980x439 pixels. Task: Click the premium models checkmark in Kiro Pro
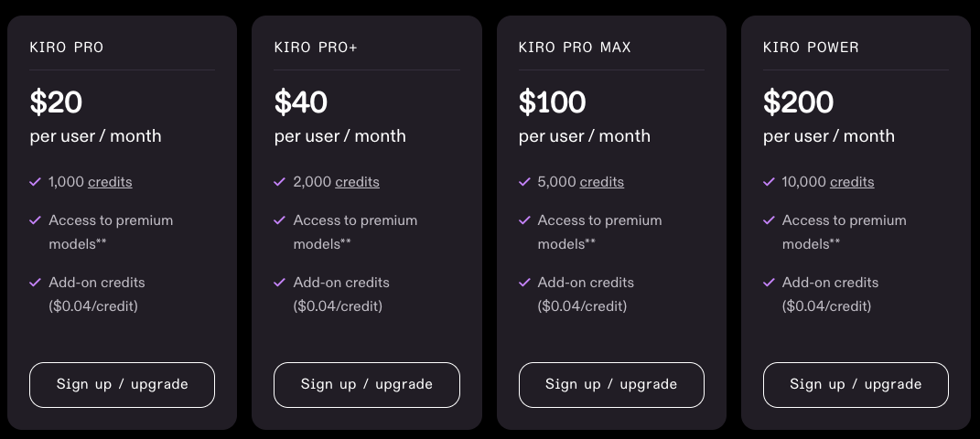pyautogui.click(x=35, y=220)
